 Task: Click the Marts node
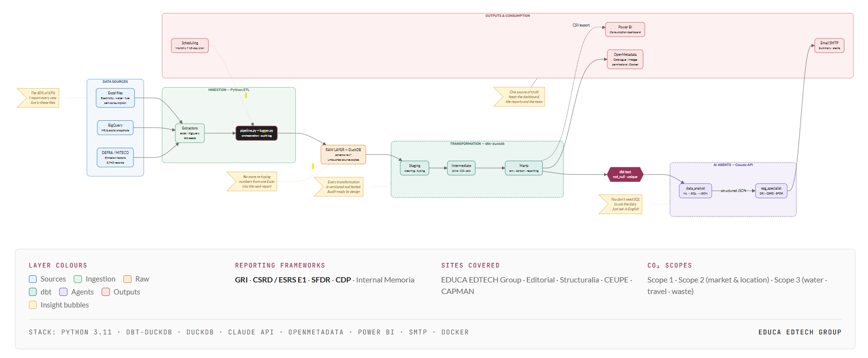pos(524,168)
